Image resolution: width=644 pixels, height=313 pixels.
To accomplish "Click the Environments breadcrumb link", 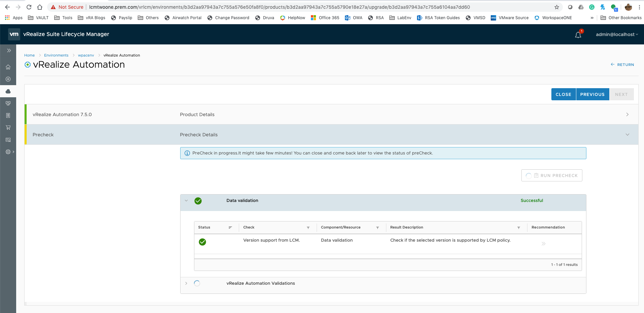I will (56, 55).
